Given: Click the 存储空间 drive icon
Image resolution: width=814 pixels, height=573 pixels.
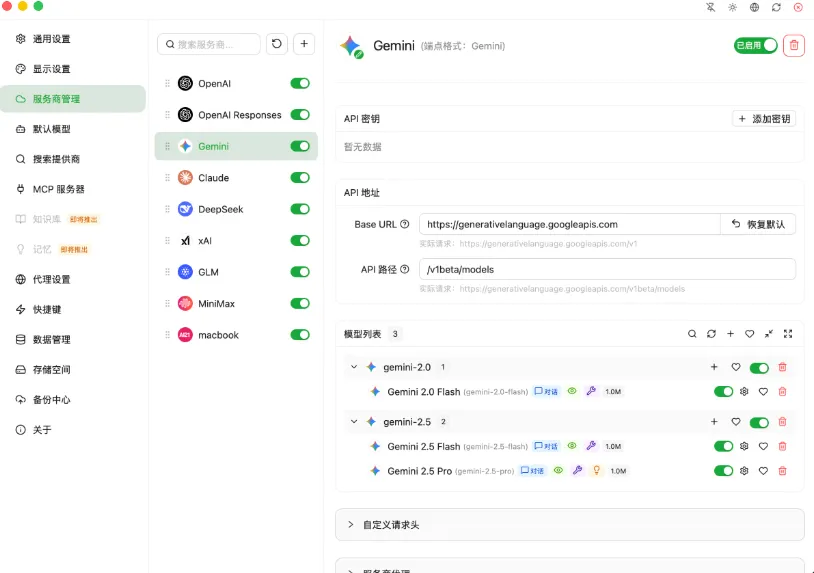Looking at the screenshot, I should click(21, 370).
